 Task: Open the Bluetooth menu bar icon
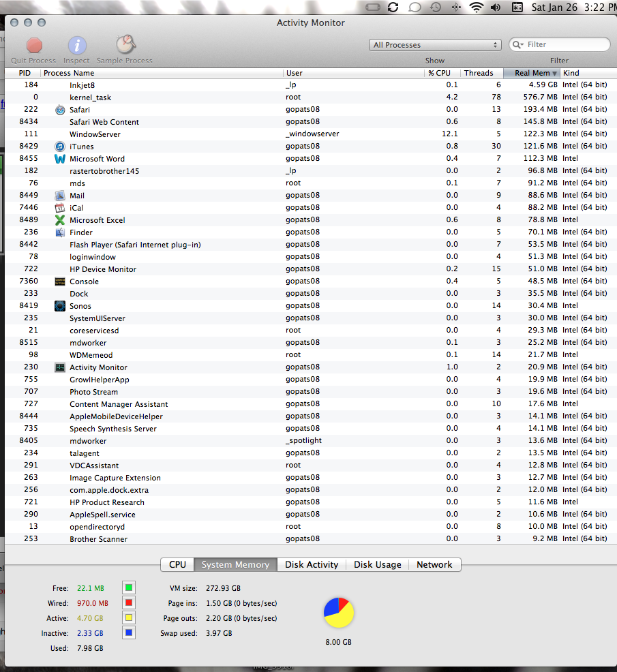[456, 7]
